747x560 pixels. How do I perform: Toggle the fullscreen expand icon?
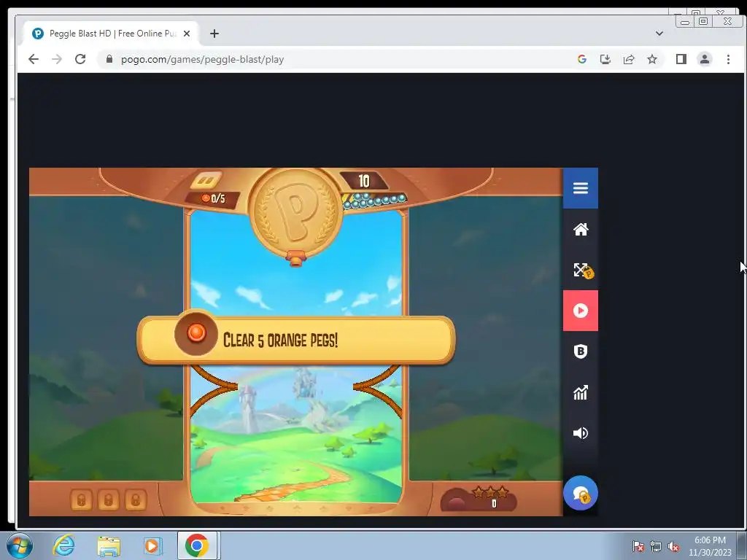(x=582, y=271)
